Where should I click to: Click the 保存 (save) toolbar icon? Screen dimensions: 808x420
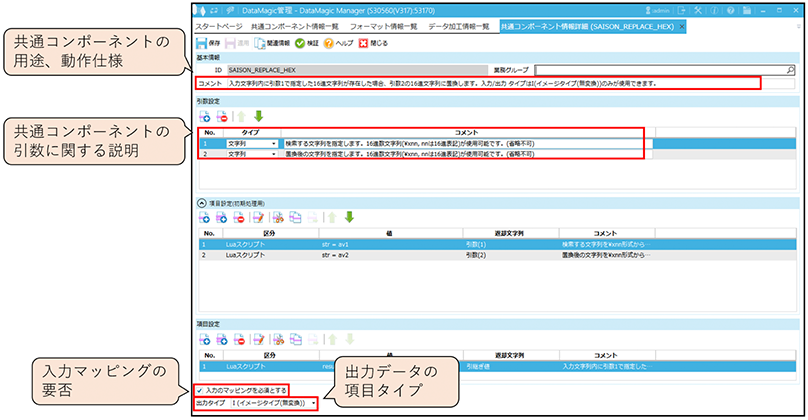[x=201, y=43]
